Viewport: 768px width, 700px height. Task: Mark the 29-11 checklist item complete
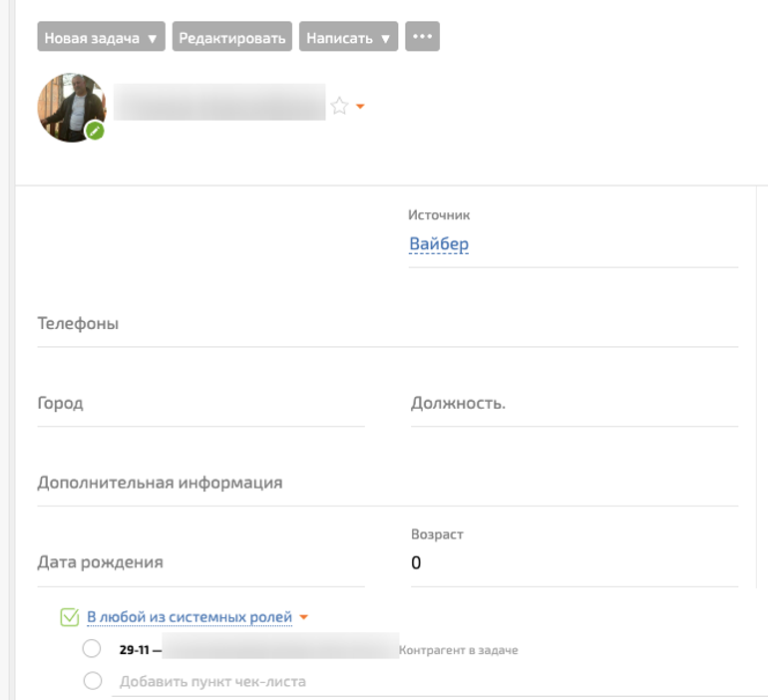(92, 649)
